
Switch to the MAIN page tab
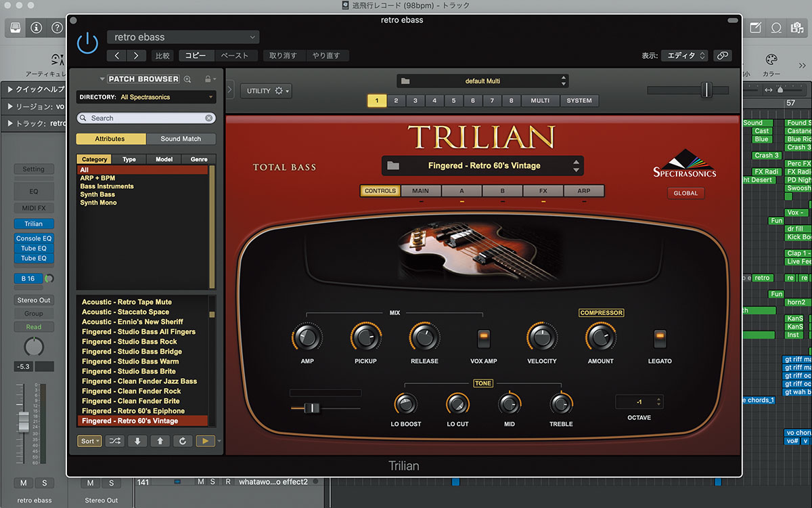(x=420, y=191)
